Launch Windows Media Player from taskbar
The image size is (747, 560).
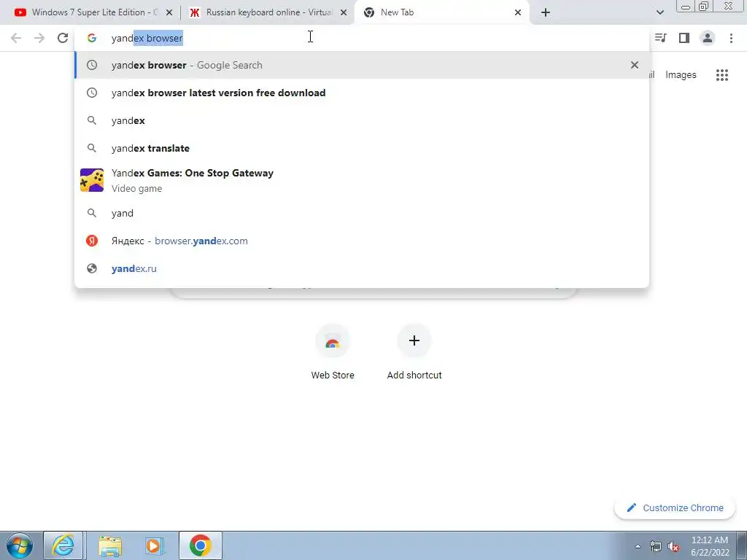[x=155, y=545]
